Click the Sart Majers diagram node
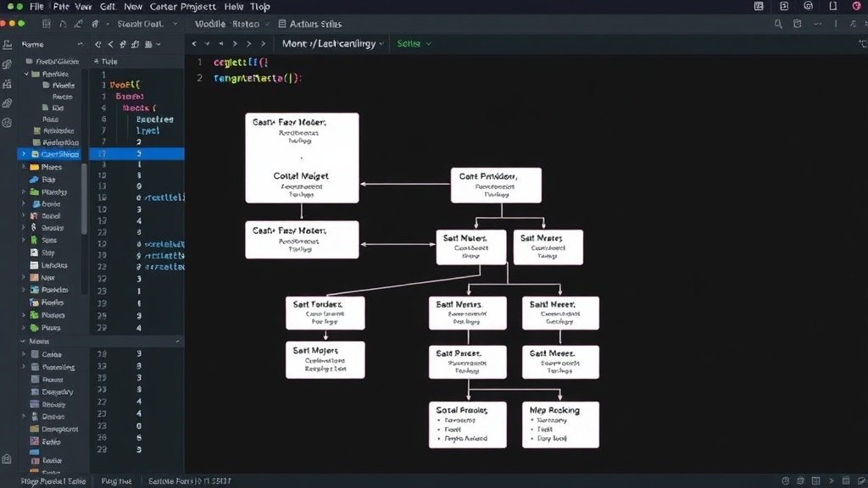Screen dimensions: 868x488 325,360
